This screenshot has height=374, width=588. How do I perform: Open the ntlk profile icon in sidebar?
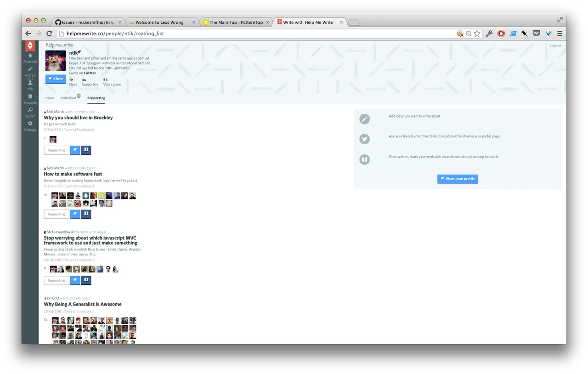coord(30,83)
